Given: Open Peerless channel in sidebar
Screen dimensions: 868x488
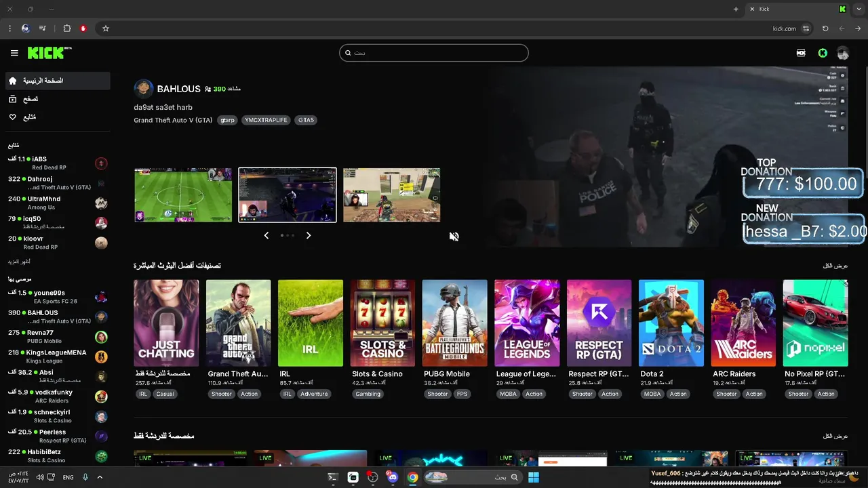Looking at the screenshot, I should [x=58, y=436].
